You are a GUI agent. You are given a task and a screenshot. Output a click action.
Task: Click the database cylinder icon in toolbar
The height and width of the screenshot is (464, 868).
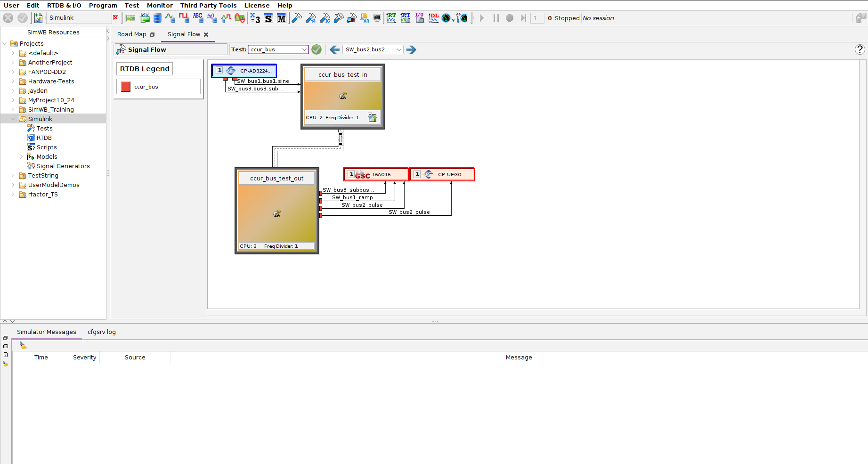[x=157, y=18]
